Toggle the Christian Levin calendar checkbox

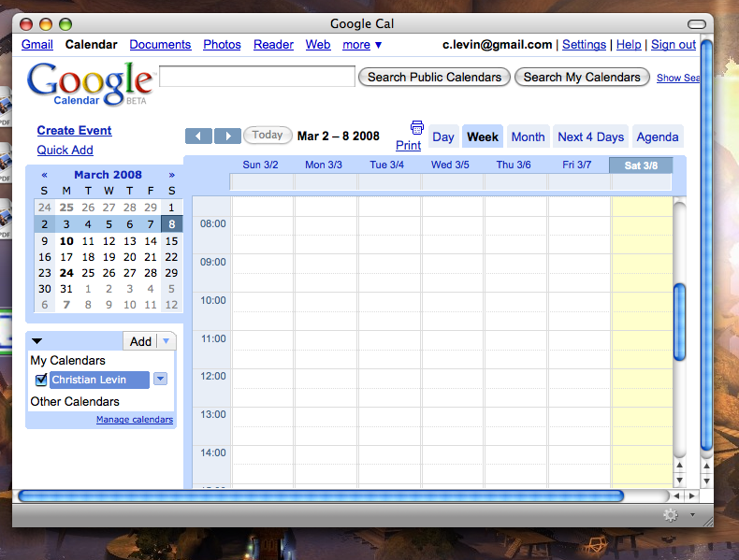pos(41,380)
